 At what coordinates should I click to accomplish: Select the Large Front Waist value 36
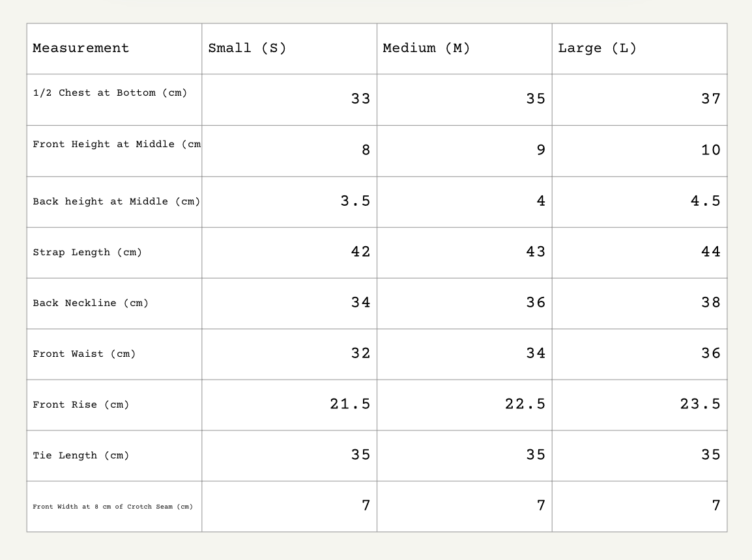710,354
